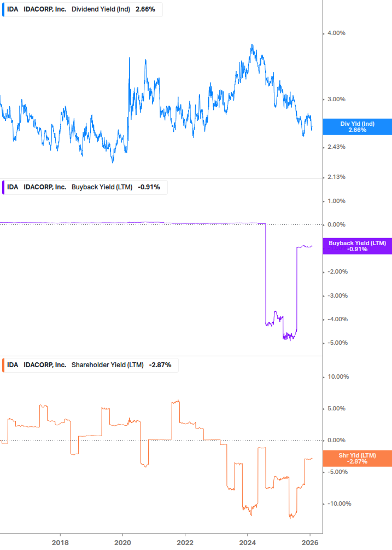The height and width of the screenshot is (550, 392).
Task: Click the orange Shareholder Yield color bar
Action: [x=3, y=365]
